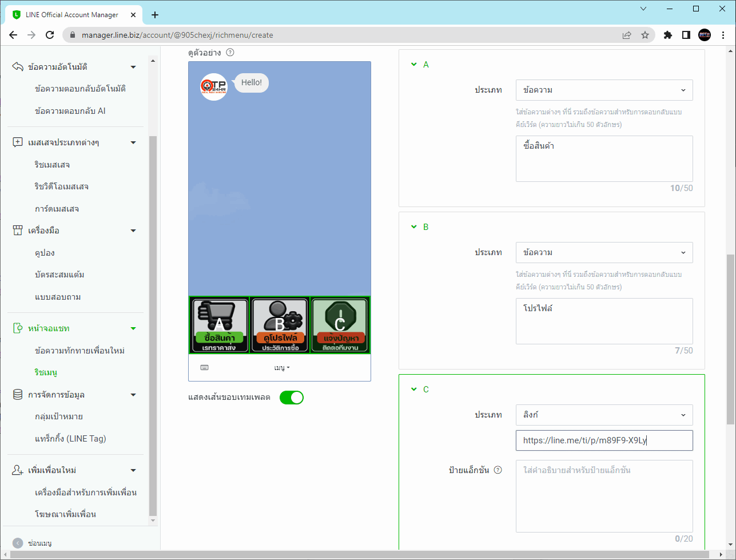Click the link URL input field
Screen dimensions: 736x560
point(604,440)
